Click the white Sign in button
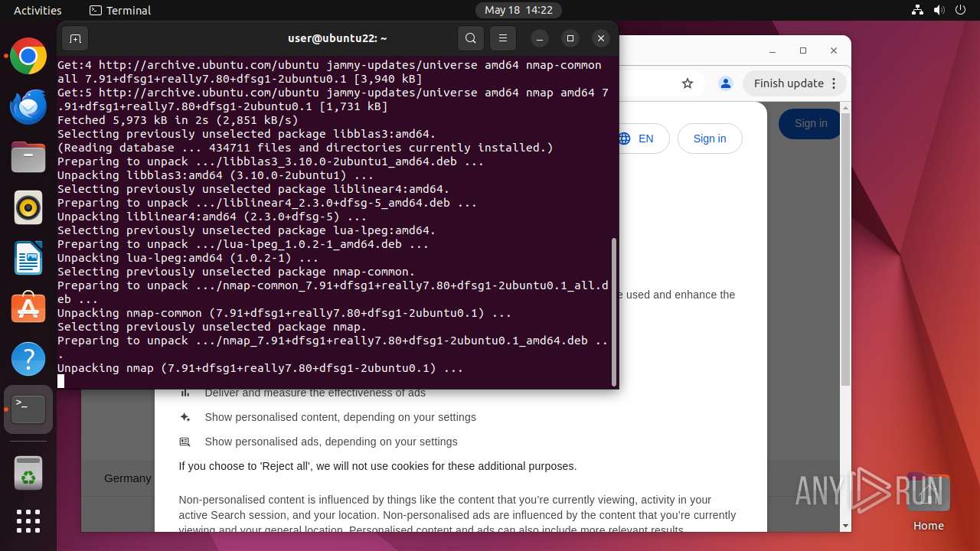The image size is (980, 551). point(710,139)
